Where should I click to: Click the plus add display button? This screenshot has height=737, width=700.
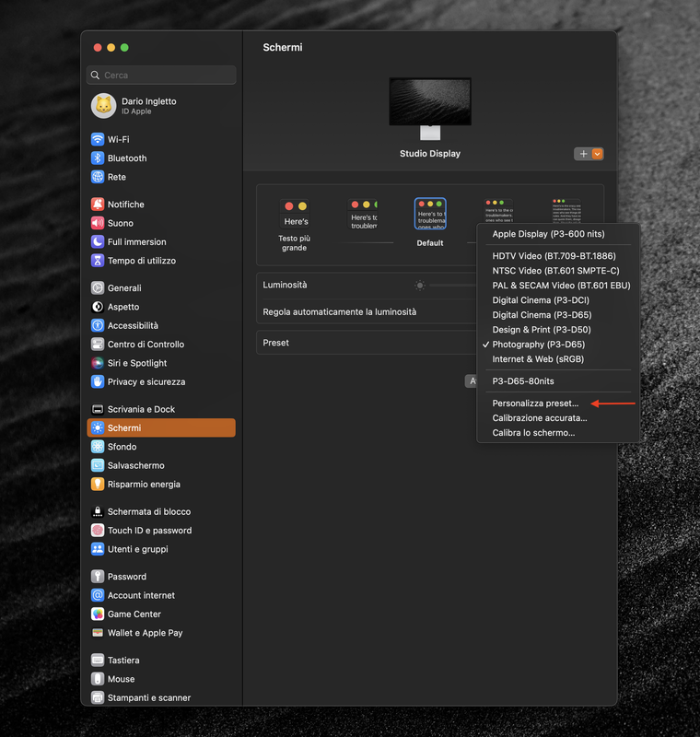click(x=583, y=154)
